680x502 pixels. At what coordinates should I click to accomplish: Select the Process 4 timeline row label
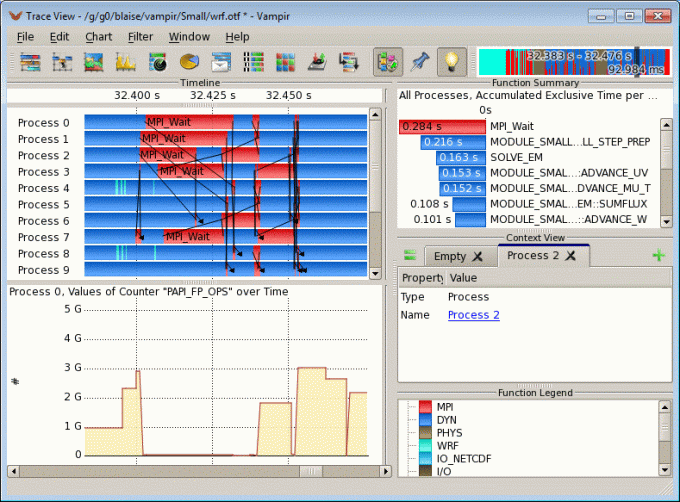click(x=43, y=189)
